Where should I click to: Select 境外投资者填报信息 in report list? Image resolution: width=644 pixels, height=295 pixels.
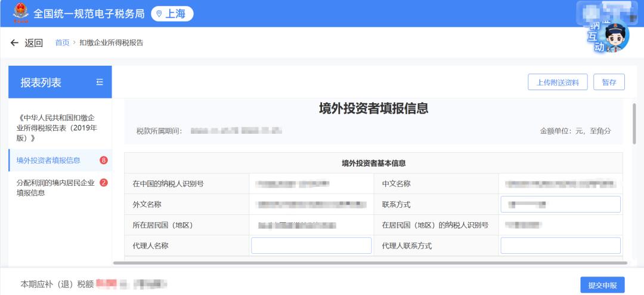click(48, 160)
